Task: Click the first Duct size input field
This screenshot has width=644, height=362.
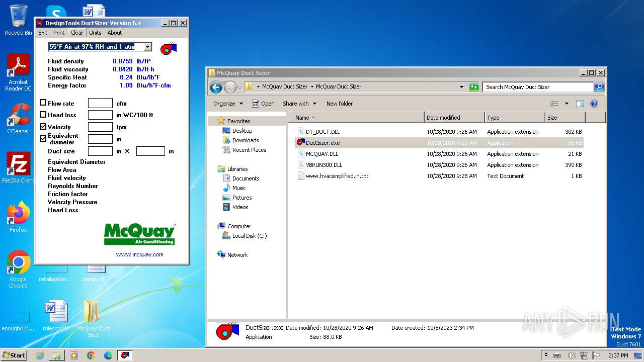Action: click(x=100, y=151)
